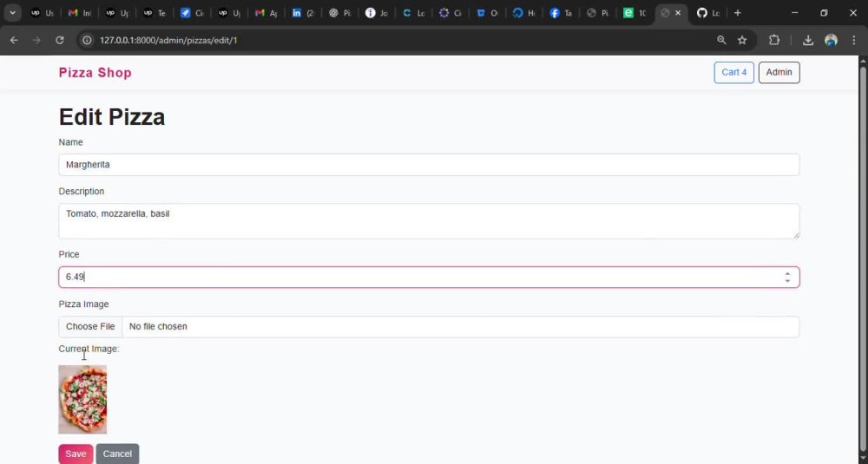Click the 'Current Image:' label
The height and width of the screenshot is (464, 868).
(x=89, y=349)
